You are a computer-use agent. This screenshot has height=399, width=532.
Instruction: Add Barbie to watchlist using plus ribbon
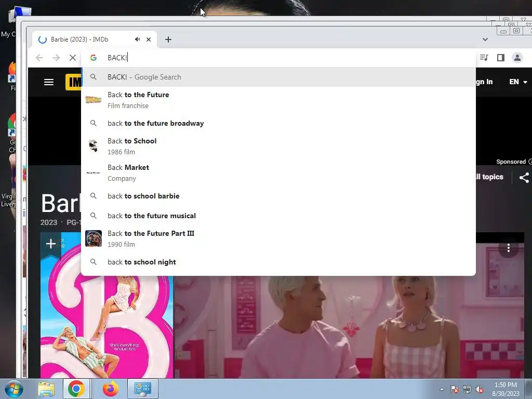[51, 244]
